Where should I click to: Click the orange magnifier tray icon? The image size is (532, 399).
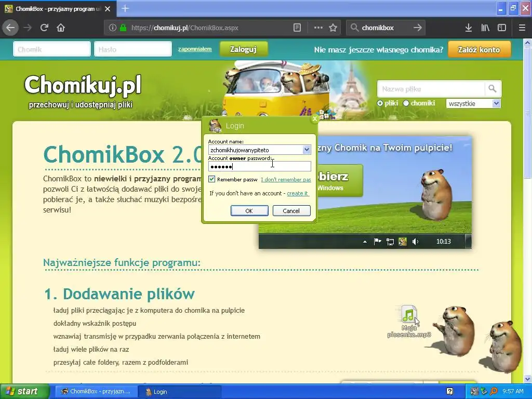click(x=494, y=392)
